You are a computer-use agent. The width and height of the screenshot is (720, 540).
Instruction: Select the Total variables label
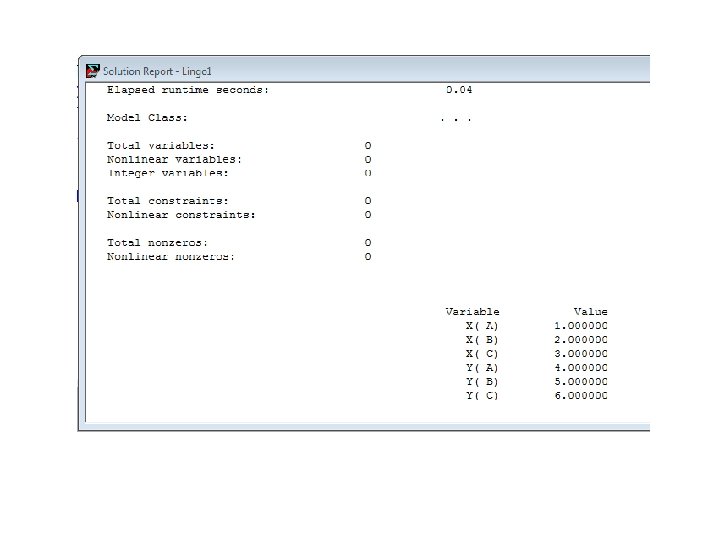click(161, 146)
